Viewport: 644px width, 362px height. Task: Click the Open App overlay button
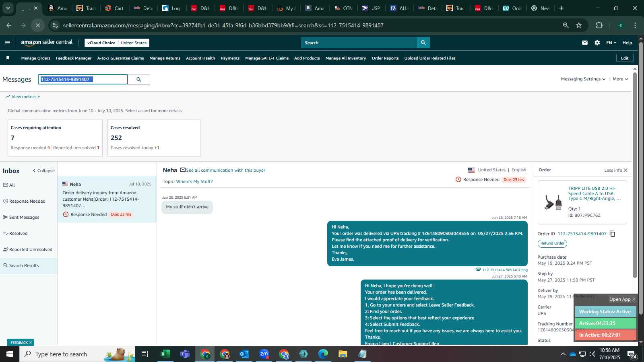pos(622,299)
